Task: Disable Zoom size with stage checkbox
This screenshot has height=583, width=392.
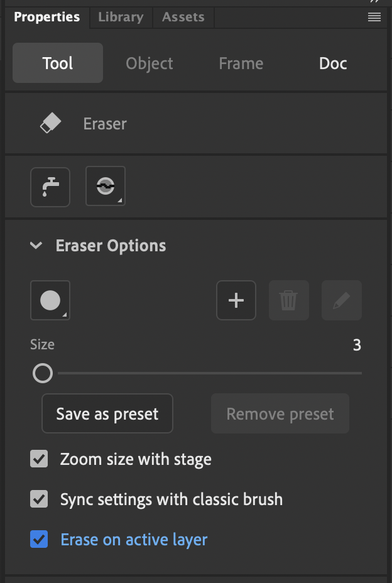Action: pos(39,459)
